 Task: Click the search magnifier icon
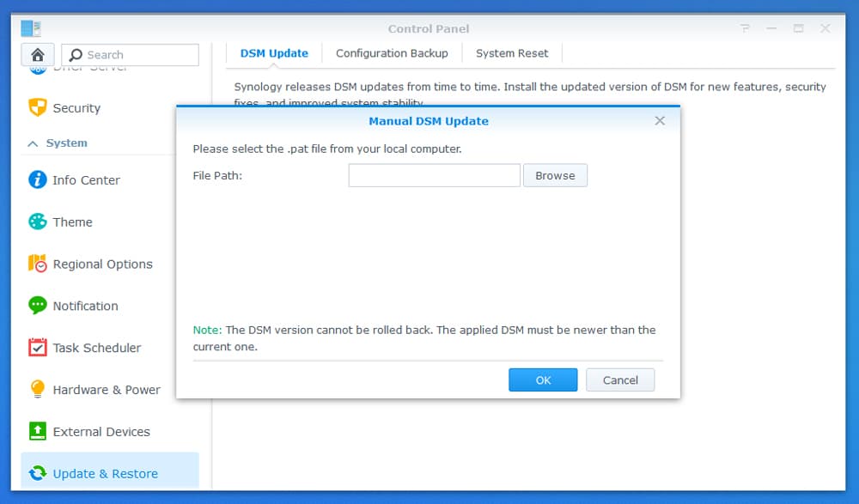click(x=76, y=55)
